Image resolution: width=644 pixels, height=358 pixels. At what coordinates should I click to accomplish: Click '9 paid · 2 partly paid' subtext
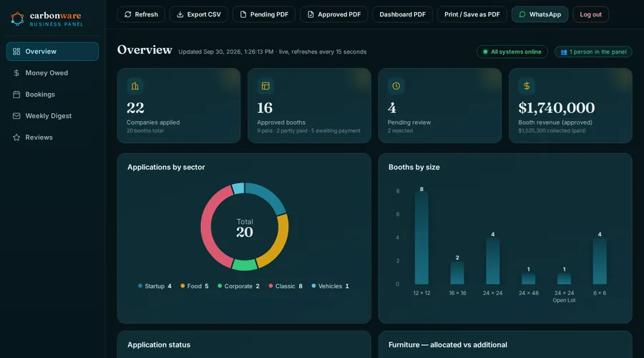[282, 131]
